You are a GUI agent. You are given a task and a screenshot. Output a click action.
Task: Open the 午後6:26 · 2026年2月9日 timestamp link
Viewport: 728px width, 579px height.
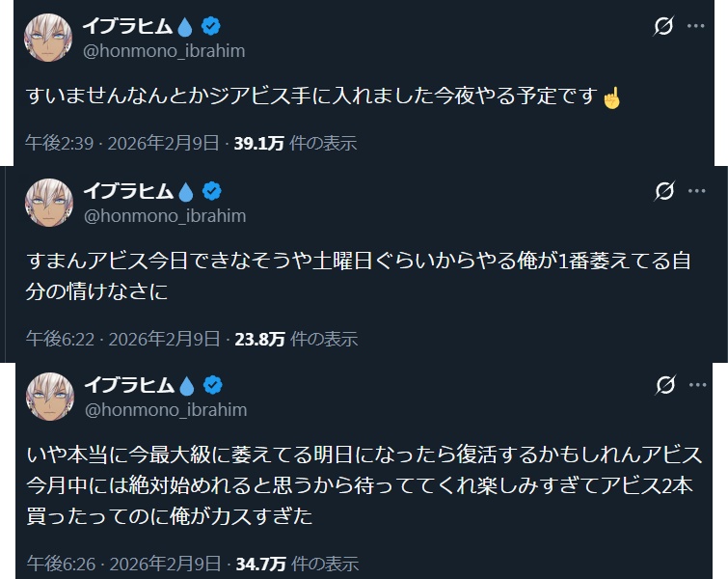(x=124, y=562)
